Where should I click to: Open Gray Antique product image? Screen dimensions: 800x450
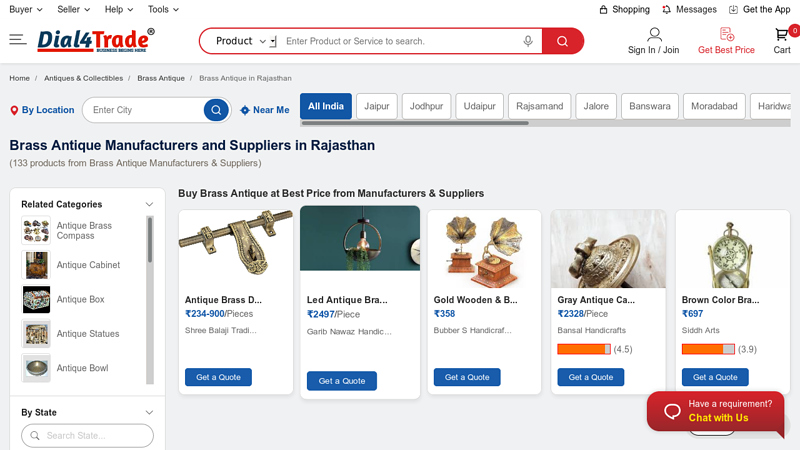tap(608, 249)
